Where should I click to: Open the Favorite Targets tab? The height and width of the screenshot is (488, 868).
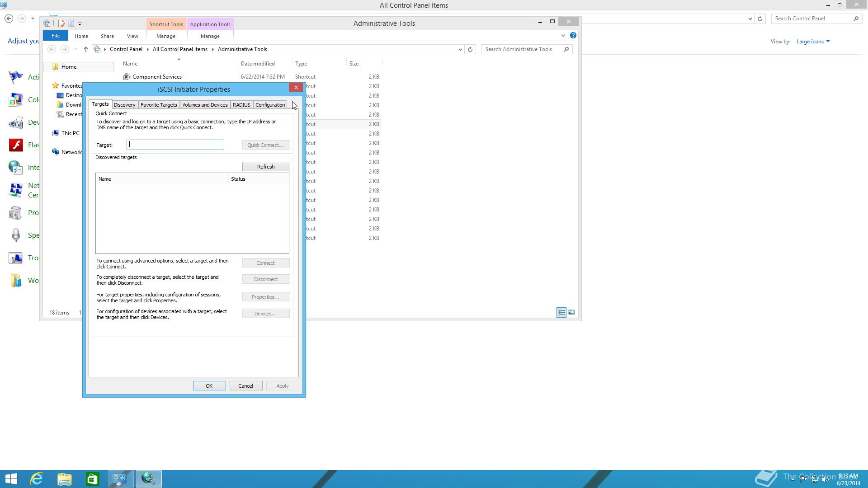[x=159, y=105]
